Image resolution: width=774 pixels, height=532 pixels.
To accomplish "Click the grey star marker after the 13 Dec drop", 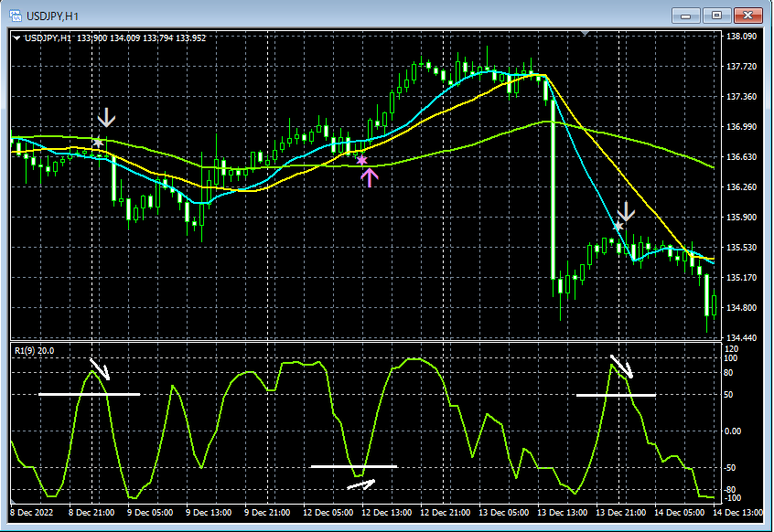I will tap(618, 225).
